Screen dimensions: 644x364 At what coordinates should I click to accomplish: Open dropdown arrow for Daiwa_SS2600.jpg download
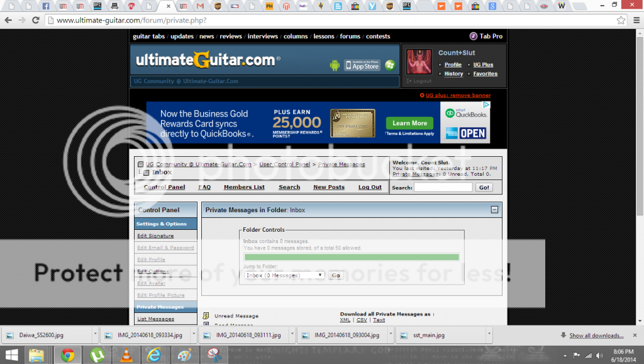tap(95, 335)
